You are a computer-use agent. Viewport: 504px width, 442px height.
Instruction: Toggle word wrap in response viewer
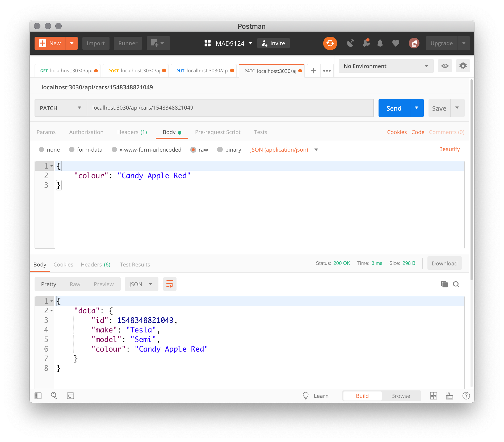tap(170, 284)
